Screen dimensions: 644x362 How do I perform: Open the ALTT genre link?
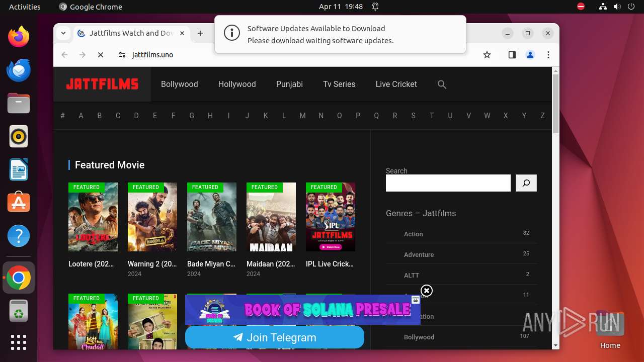(x=412, y=275)
